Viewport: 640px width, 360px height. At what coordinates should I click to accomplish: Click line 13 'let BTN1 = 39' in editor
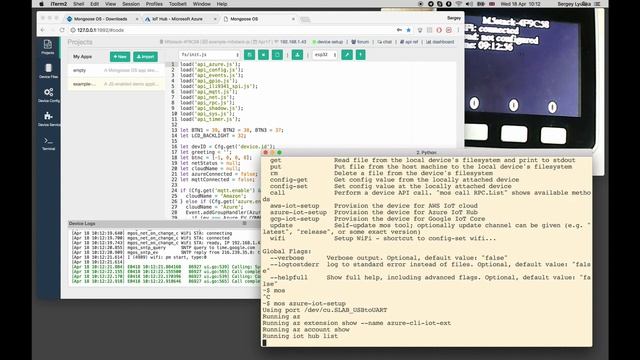[231, 130]
